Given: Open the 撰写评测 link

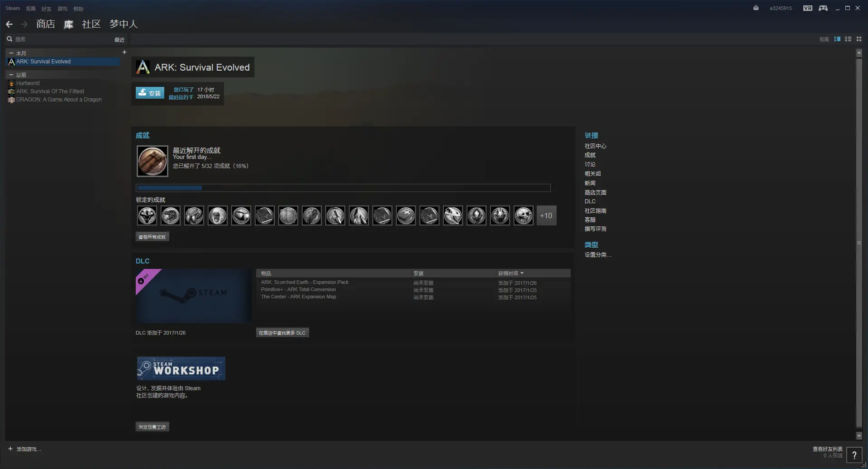Looking at the screenshot, I should 596,229.
